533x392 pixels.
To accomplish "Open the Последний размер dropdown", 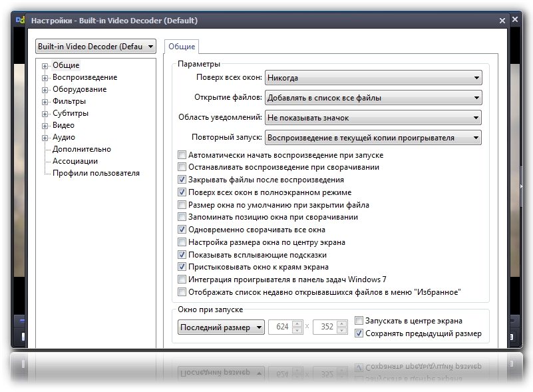I will (x=221, y=327).
